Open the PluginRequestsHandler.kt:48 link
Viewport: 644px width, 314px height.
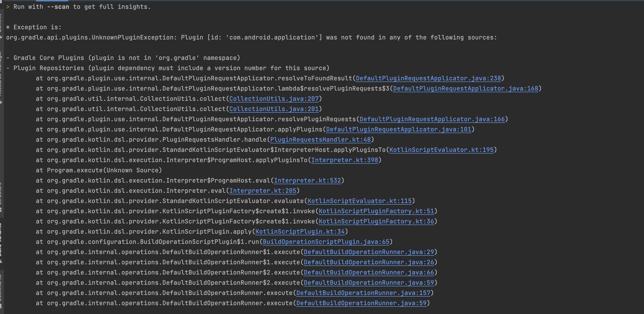320,140
